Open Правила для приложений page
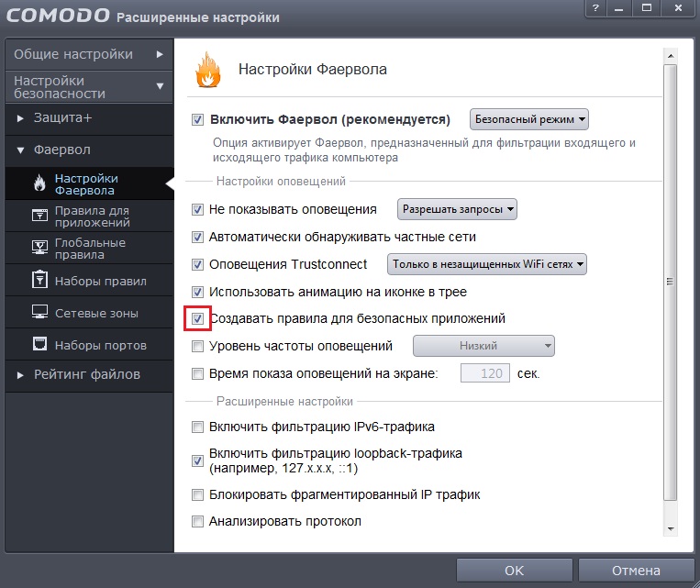This screenshot has width=700, height=588. [89, 216]
